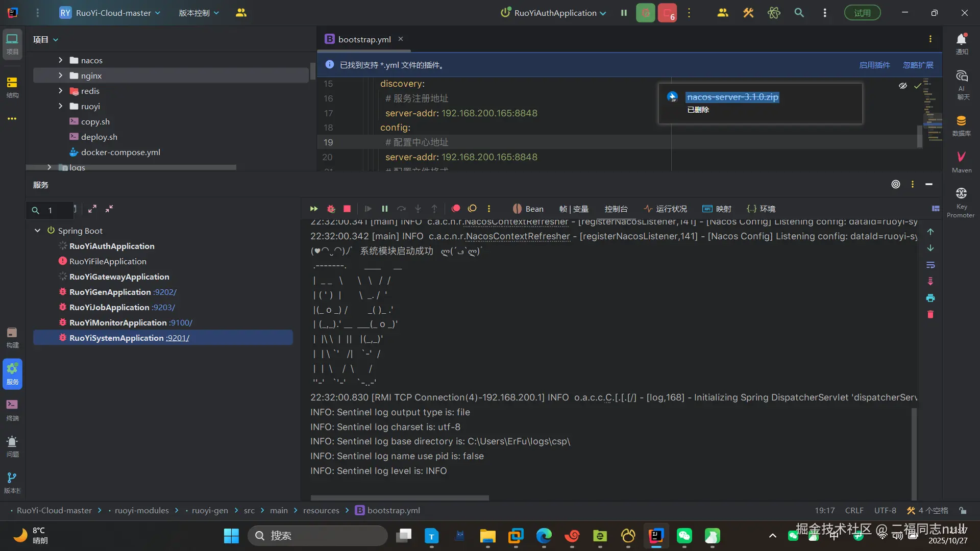Click the 启用插件 link
The height and width of the screenshot is (551, 980).
click(874, 65)
